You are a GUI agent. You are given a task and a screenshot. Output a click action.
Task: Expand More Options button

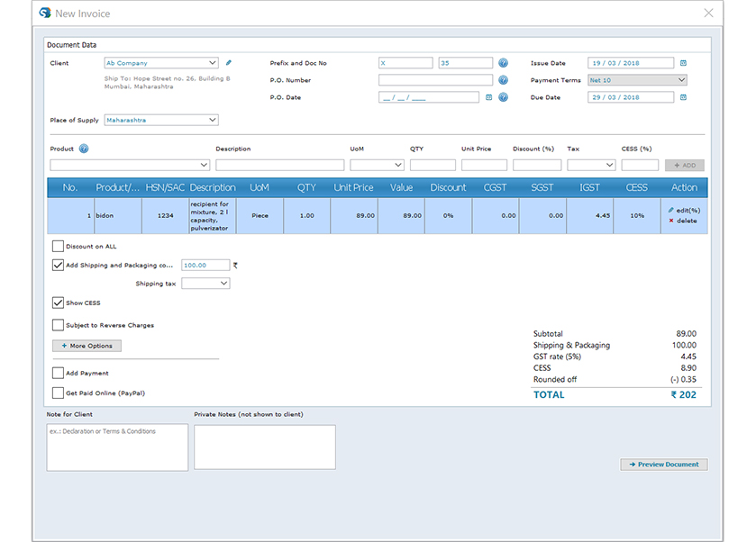click(87, 346)
